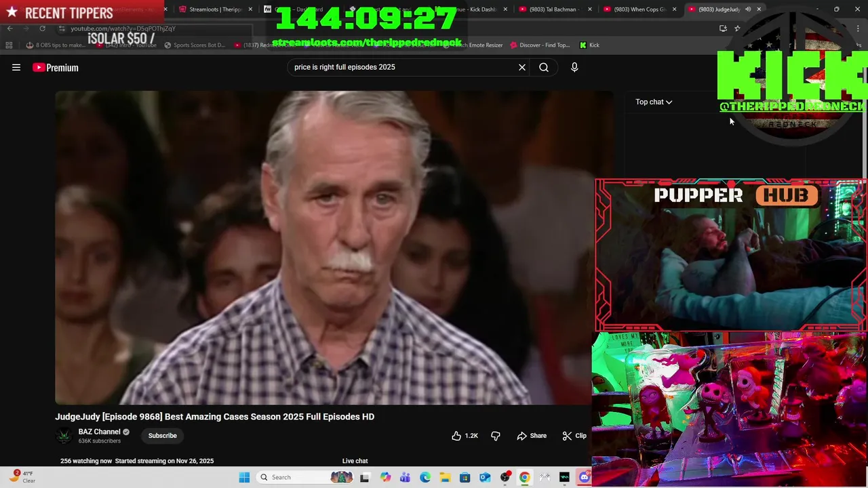The image size is (868, 488).
Task: Open 'Sports Scores Bot D...' bookmark
Action: tap(195, 45)
